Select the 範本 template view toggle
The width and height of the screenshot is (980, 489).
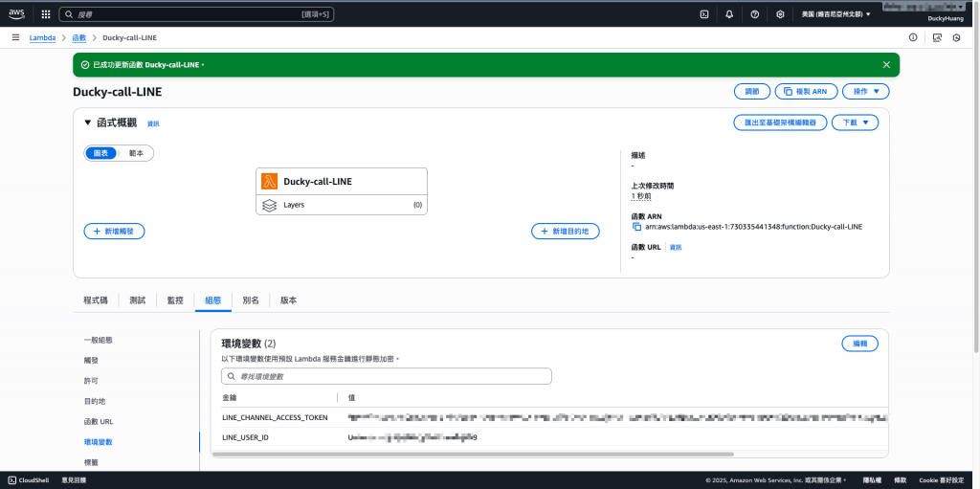[136, 153]
